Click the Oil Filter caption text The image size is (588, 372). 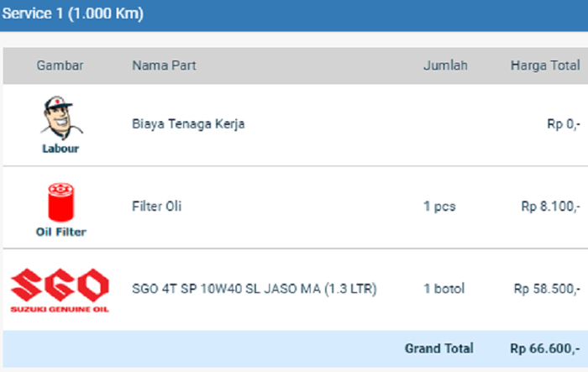60,232
